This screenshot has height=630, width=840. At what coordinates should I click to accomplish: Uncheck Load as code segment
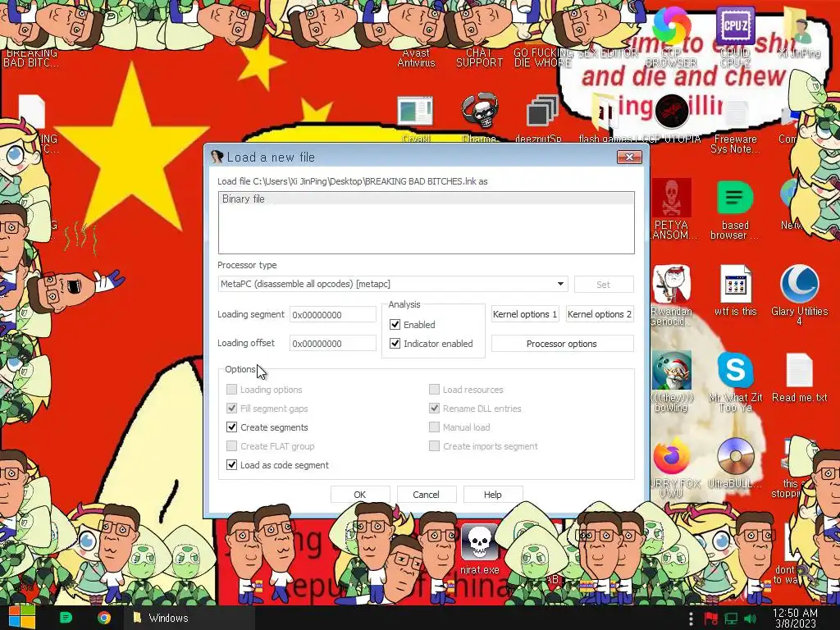[231, 464]
